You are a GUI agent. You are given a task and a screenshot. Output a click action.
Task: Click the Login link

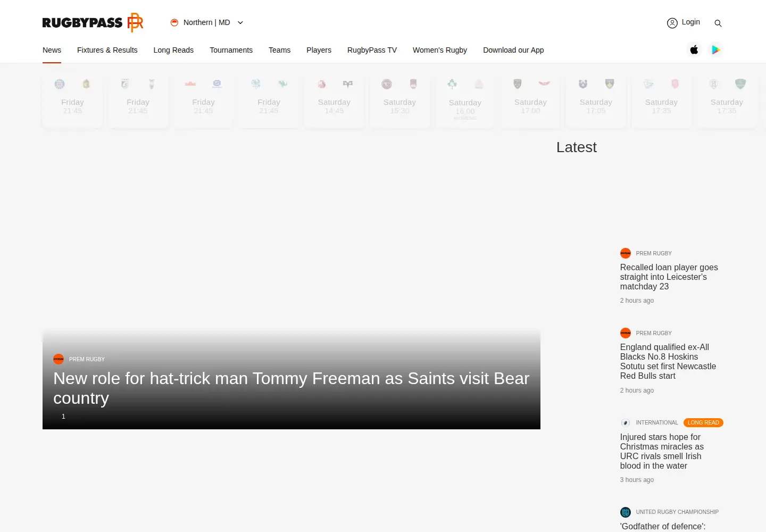coord(690,22)
